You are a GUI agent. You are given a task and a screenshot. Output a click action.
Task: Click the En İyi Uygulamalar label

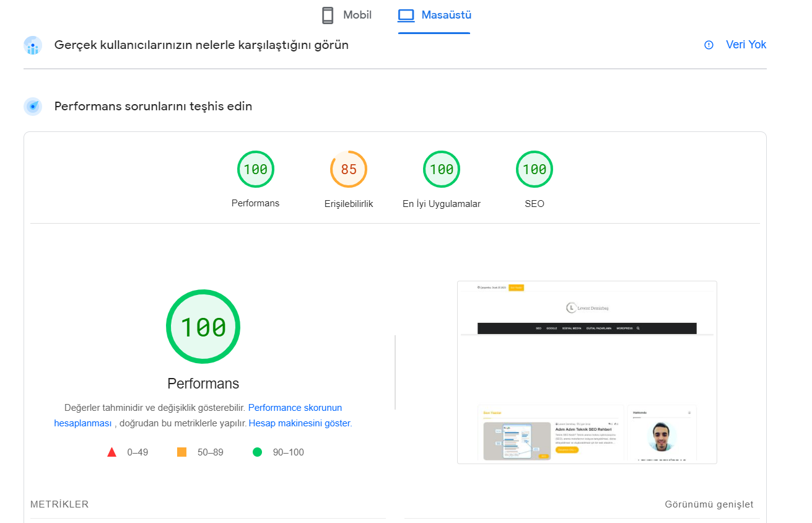pos(442,204)
